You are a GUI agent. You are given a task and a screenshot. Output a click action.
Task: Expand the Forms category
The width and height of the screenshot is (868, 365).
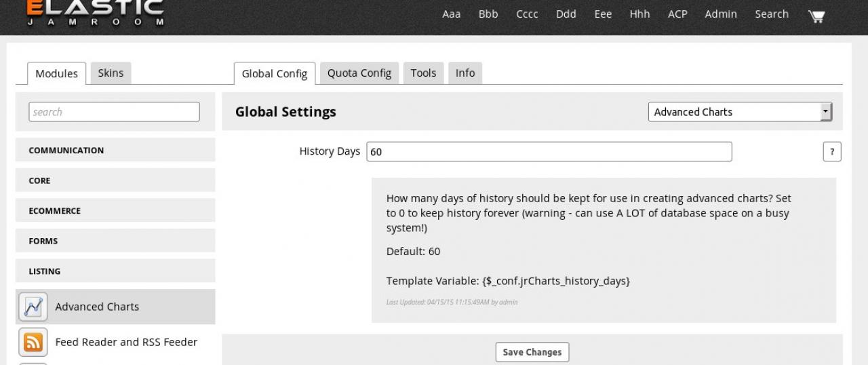(x=115, y=241)
